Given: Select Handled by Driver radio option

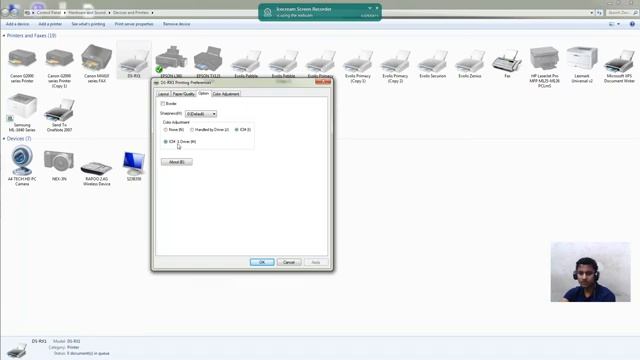Looking at the screenshot, I should 192,129.
